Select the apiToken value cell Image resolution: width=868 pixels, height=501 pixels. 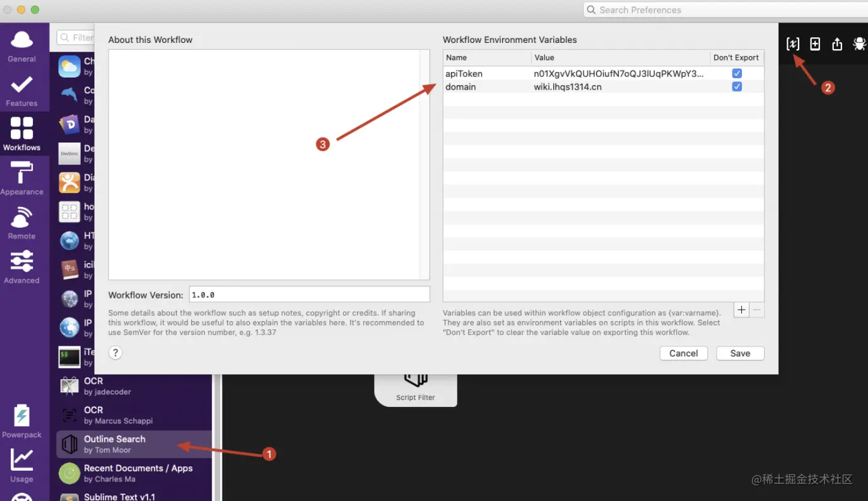click(x=619, y=74)
